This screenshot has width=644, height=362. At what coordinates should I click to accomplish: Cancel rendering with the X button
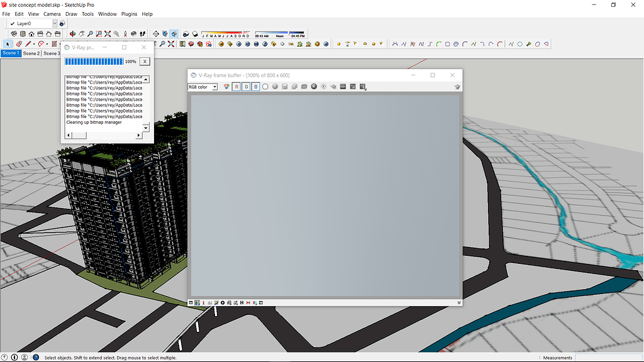tap(144, 61)
